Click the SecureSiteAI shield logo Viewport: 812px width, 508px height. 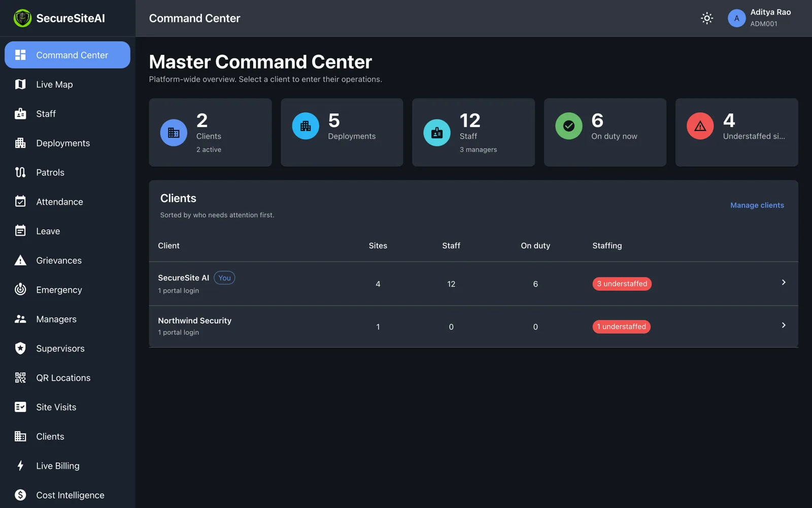coord(22,18)
